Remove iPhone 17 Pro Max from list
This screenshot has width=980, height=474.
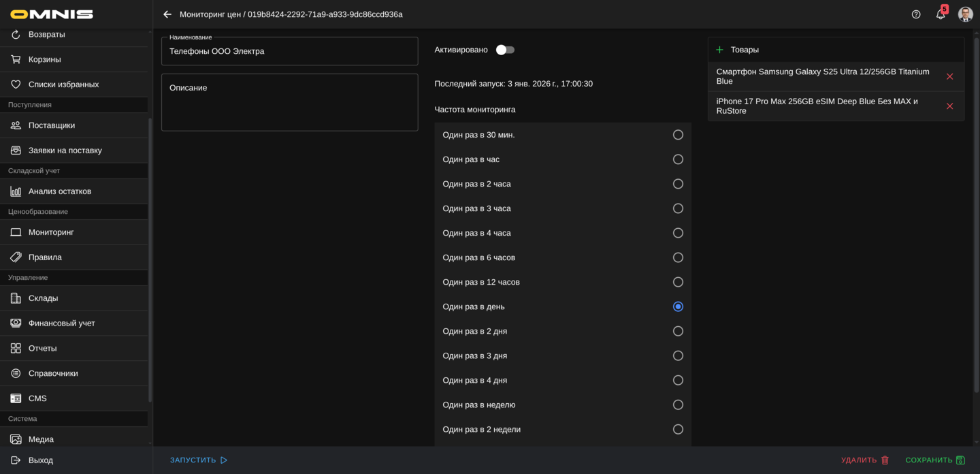[949, 106]
